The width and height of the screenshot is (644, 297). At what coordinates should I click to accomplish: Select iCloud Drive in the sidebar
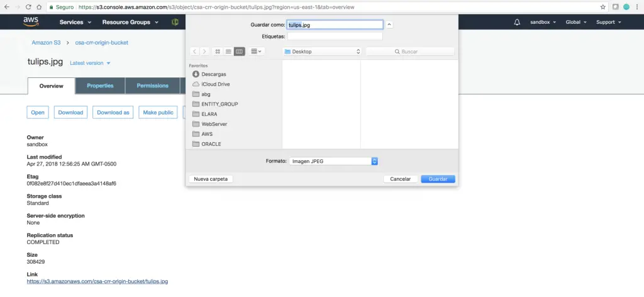click(211, 84)
